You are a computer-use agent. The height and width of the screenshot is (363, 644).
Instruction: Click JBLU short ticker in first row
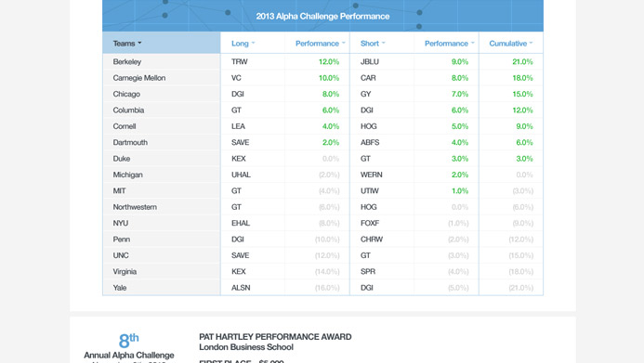[x=370, y=61]
